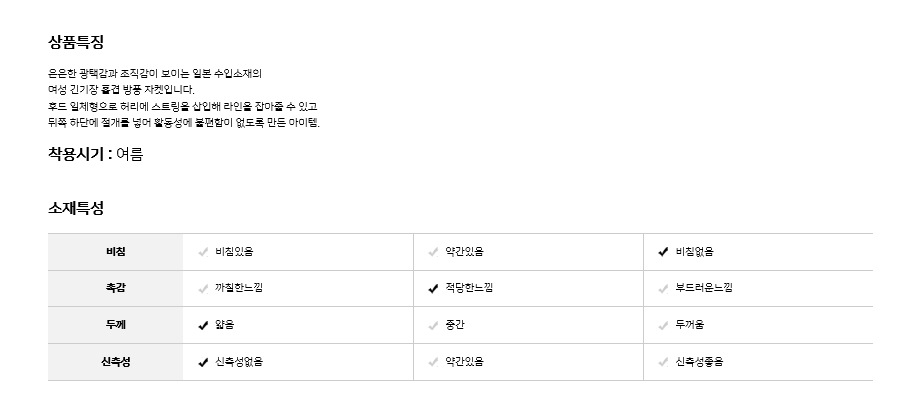Image resolution: width=920 pixels, height=407 pixels.
Task: Click the 소재특성 heading
Action: coord(76,208)
